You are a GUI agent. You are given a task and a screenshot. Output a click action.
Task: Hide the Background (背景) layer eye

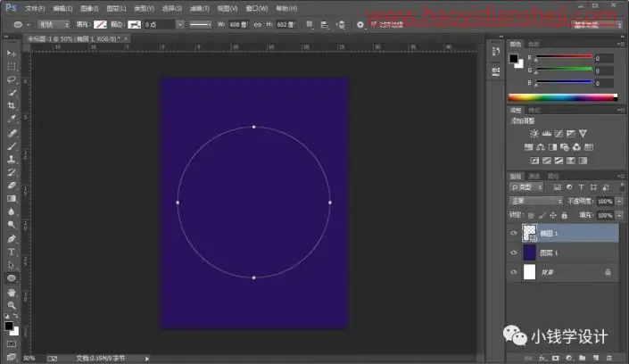point(514,272)
